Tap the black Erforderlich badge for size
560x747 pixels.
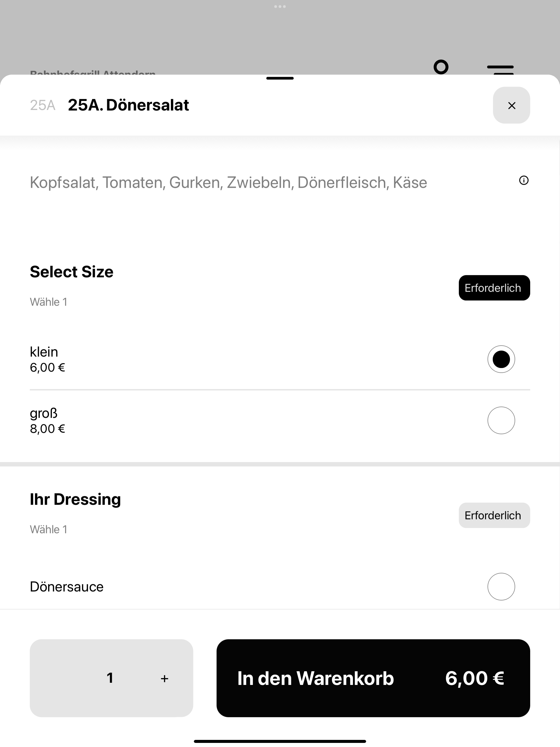coord(494,288)
